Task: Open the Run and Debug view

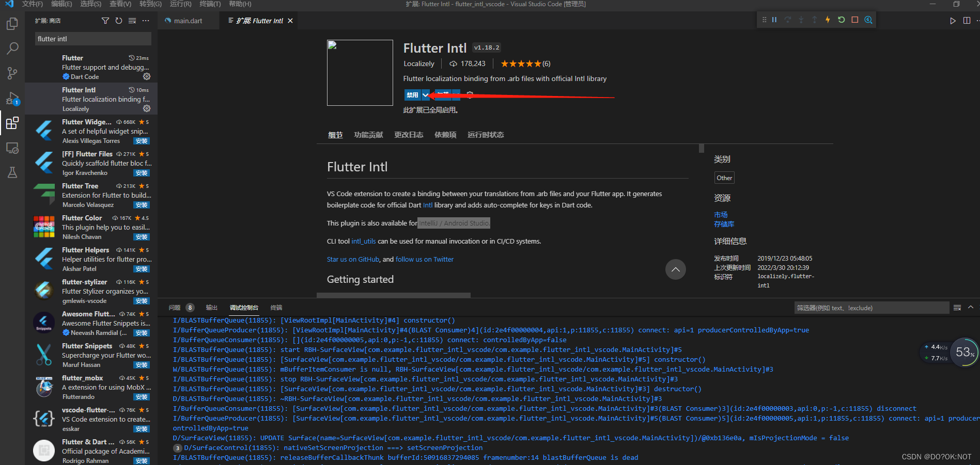Action: point(12,98)
